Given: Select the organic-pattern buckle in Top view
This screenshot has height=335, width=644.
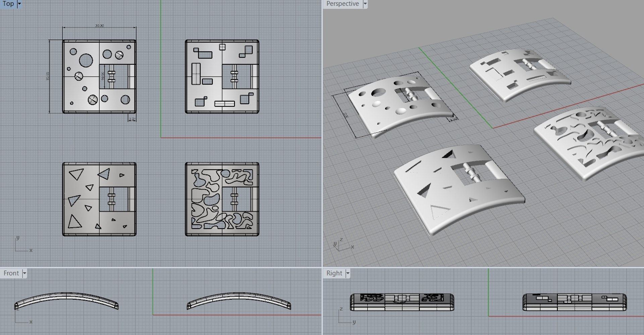Looking at the screenshot, I should tap(222, 199).
